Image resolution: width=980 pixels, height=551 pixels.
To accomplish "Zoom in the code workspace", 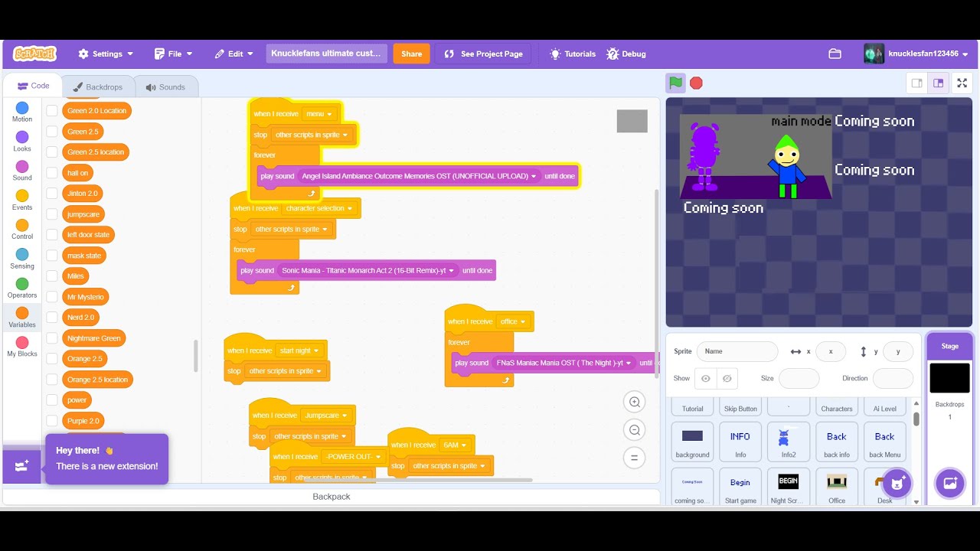I will click(634, 402).
